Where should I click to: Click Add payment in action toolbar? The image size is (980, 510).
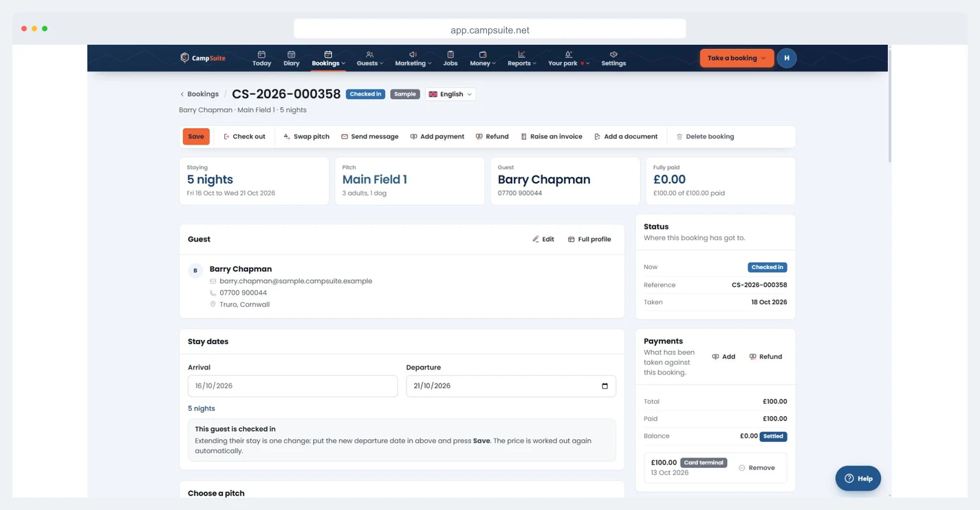point(437,136)
